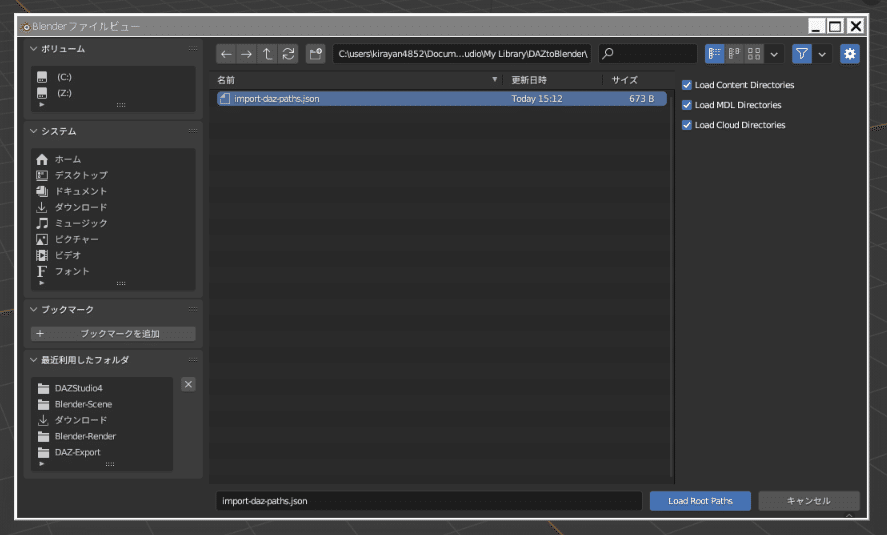
Task: Open filter settings dropdown arrow
Action: click(x=822, y=54)
